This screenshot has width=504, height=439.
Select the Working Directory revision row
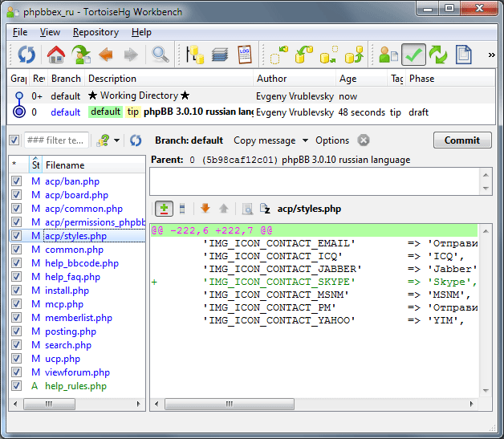click(x=250, y=96)
